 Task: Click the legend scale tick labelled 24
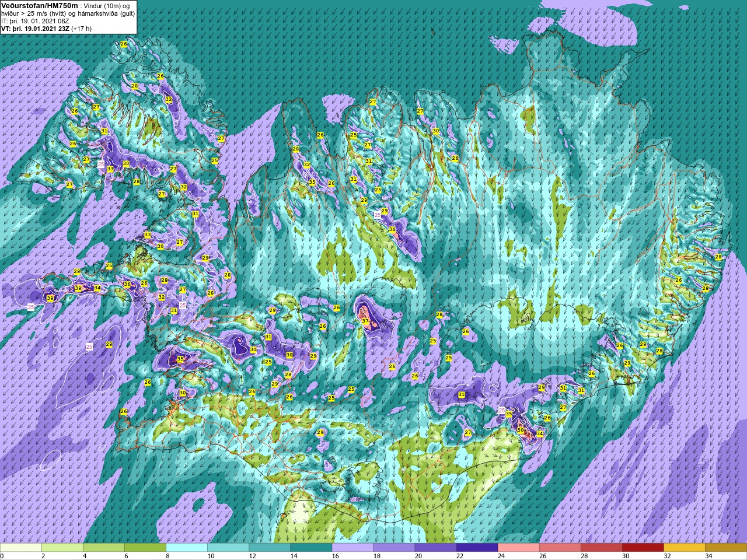tap(501, 556)
